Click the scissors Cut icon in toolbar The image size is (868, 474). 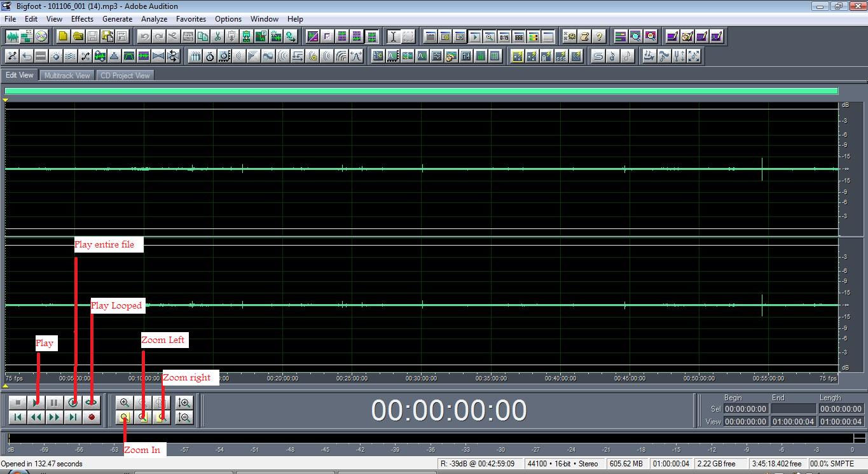(x=217, y=36)
